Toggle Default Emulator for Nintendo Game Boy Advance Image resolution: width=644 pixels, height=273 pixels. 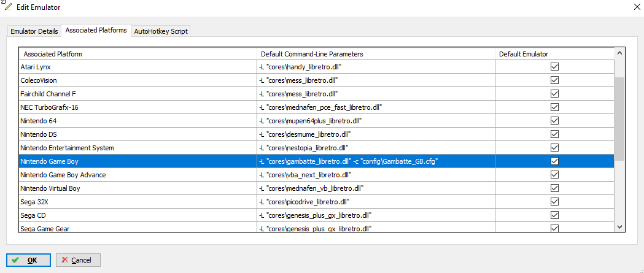554,175
